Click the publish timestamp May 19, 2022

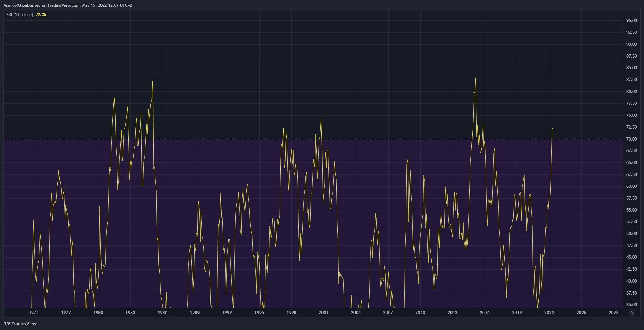coord(95,5)
